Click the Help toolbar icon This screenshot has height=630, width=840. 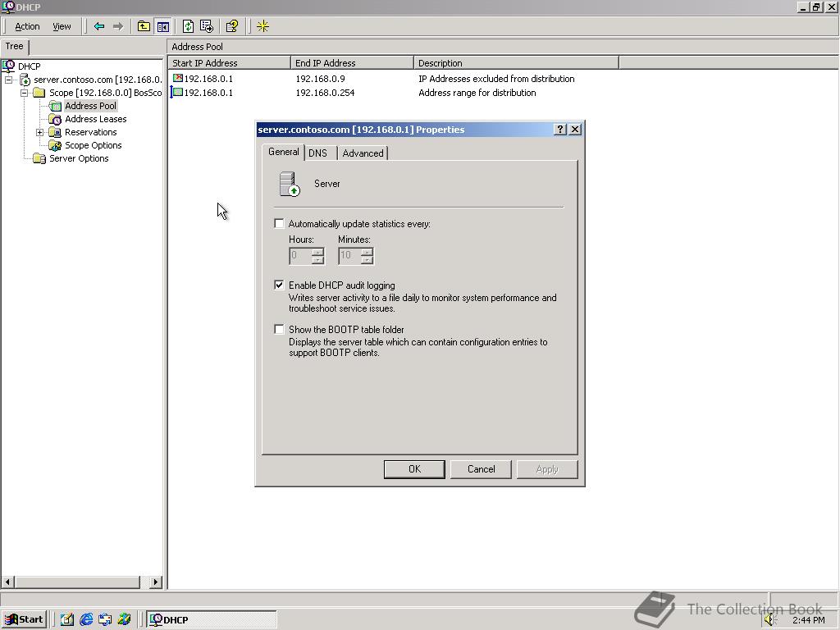coord(232,26)
